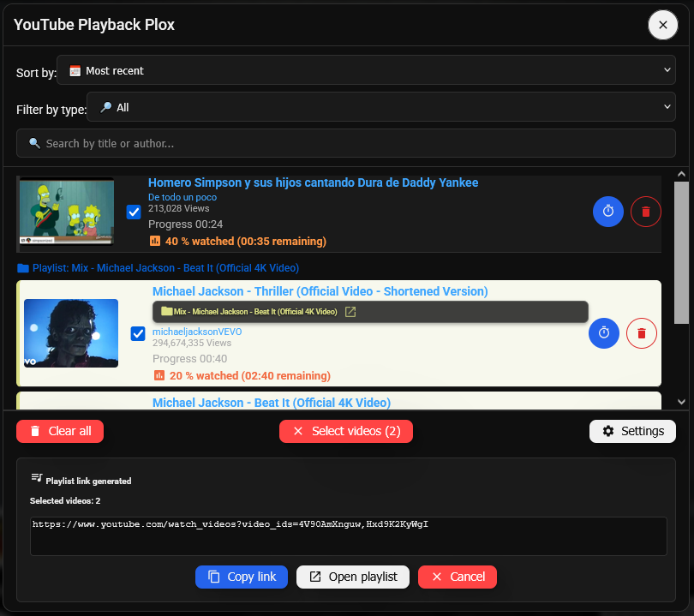Click Select videos (2) button
The width and height of the screenshot is (694, 616).
(346, 431)
